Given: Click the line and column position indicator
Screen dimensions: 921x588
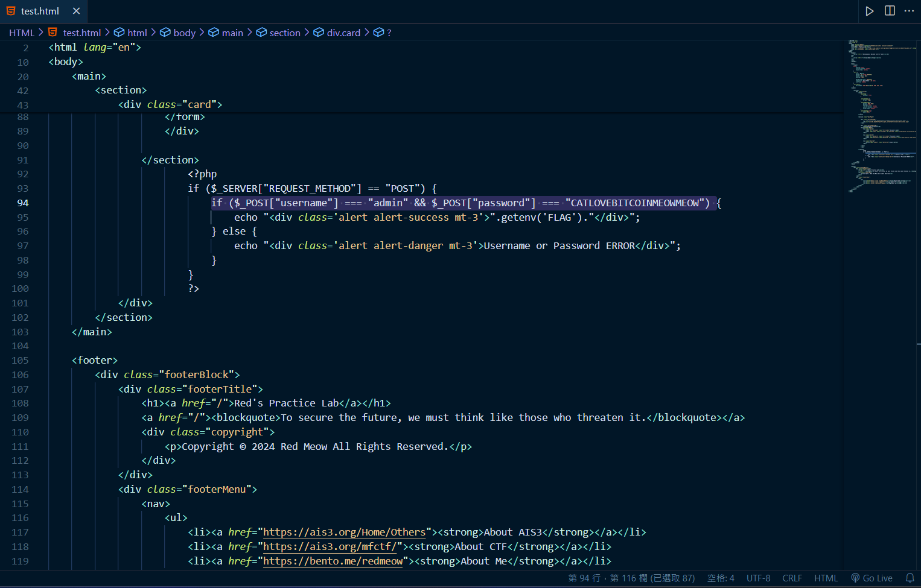Looking at the screenshot, I should click(x=631, y=578).
